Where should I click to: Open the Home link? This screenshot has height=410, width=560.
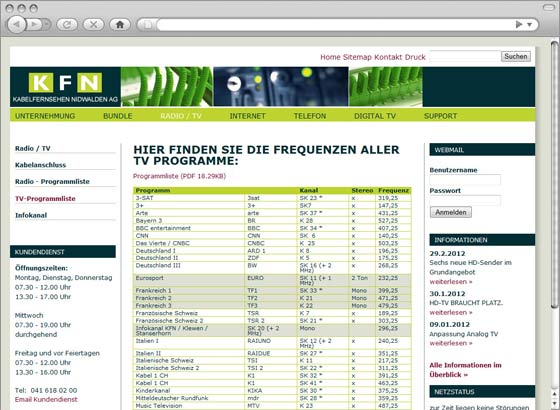[x=330, y=57]
